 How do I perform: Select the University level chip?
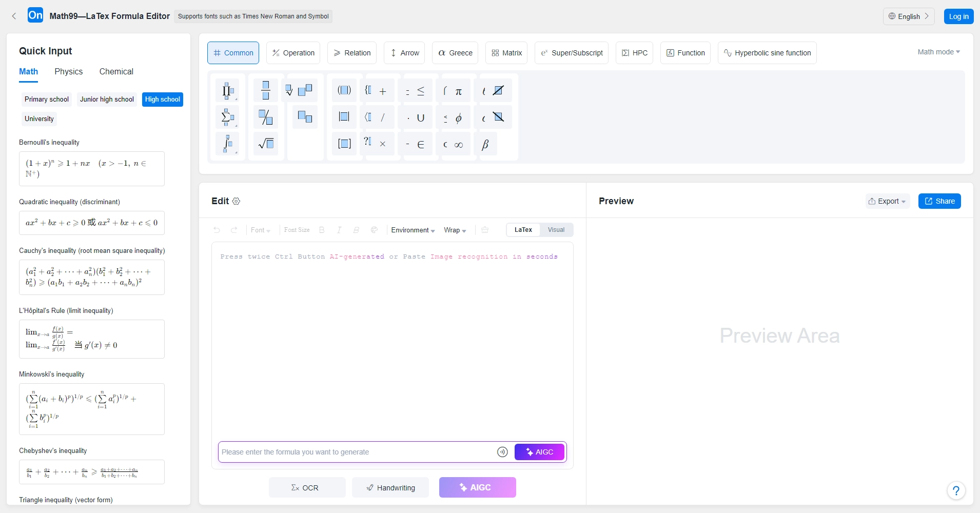pos(39,119)
